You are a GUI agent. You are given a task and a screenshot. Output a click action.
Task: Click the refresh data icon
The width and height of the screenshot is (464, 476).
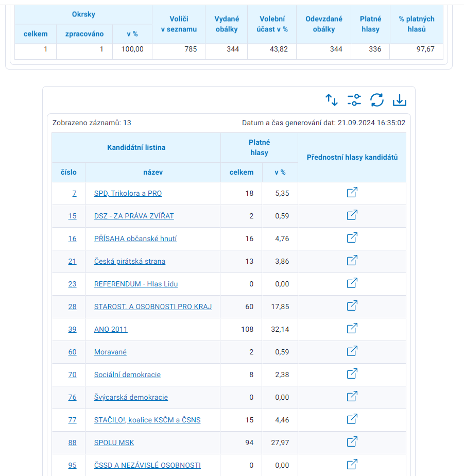point(377,100)
